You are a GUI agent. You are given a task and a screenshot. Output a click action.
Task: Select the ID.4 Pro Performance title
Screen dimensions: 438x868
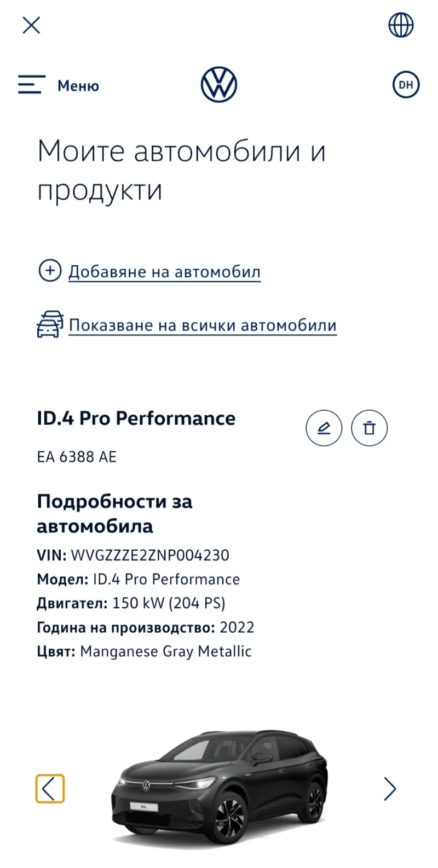[136, 418]
